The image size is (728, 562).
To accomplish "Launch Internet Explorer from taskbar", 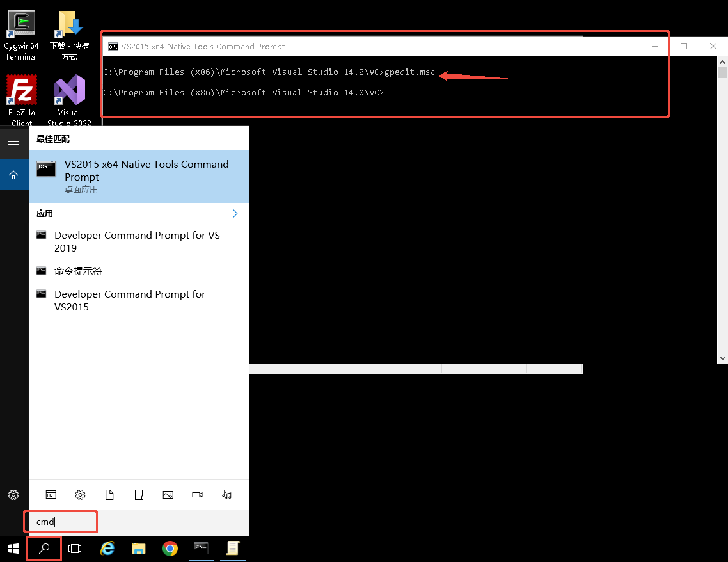I will [107, 549].
